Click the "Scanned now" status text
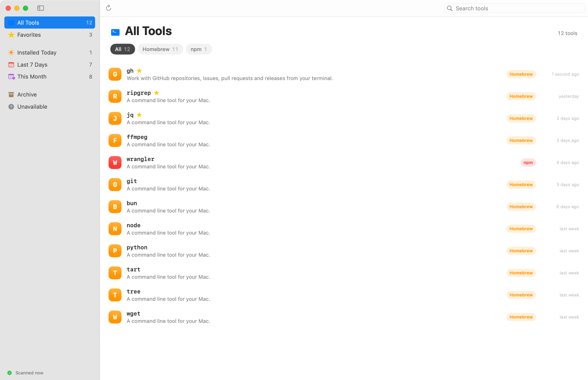Screen dimensions: 588x380 point(29,373)
